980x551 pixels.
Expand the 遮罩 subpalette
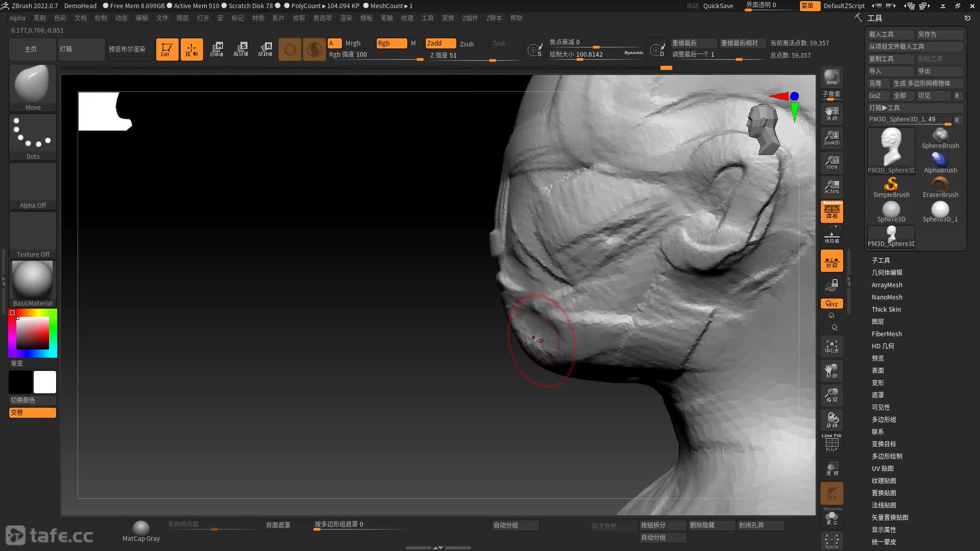click(877, 395)
